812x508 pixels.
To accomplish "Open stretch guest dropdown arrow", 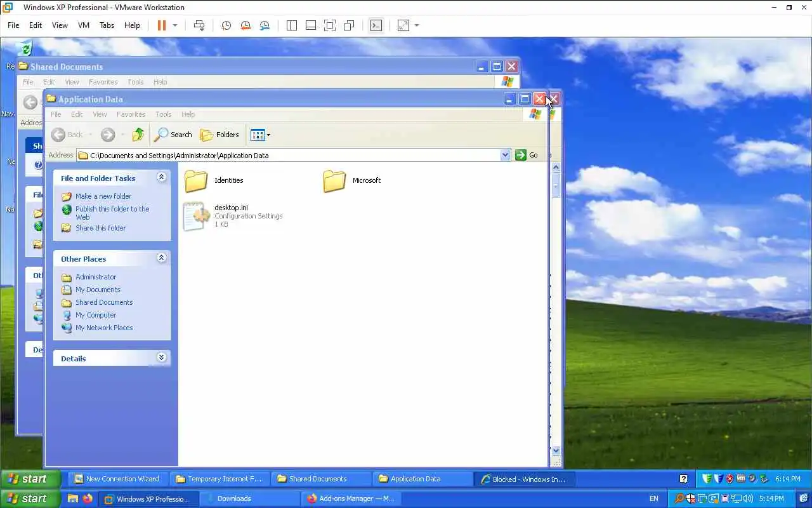I will pos(417,25).
